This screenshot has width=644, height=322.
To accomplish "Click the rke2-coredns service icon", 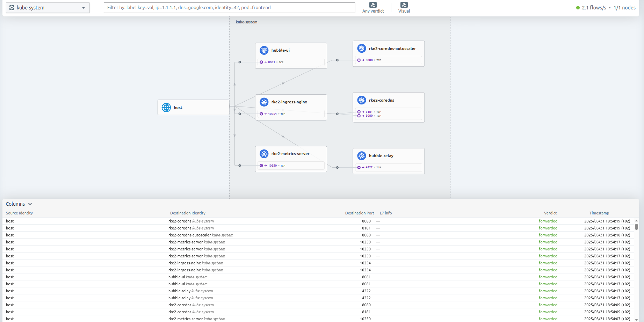I will click(362, 100).
